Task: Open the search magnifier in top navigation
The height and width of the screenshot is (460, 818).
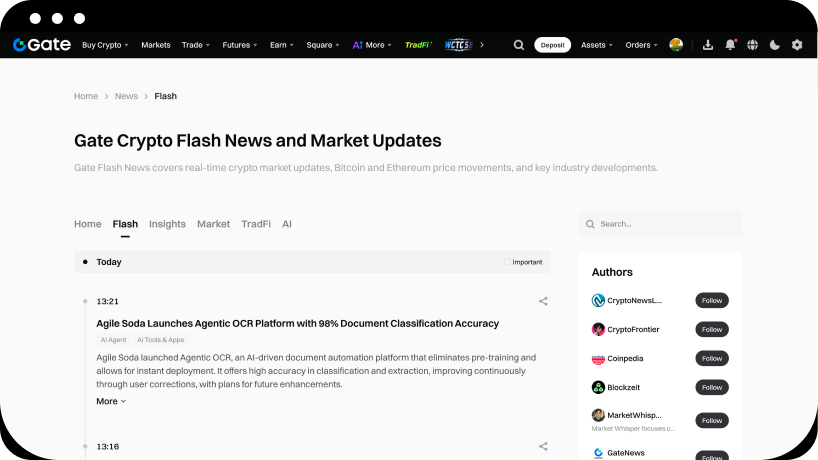Action: click(x=518, y=45)
